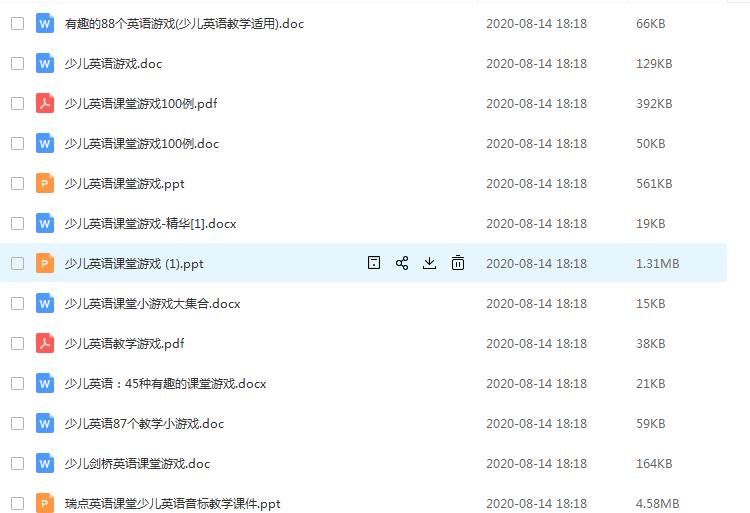
Task: Open 少儿英语课堂游戏 (1).ppt file name
Action: click(x=134, y=263)
